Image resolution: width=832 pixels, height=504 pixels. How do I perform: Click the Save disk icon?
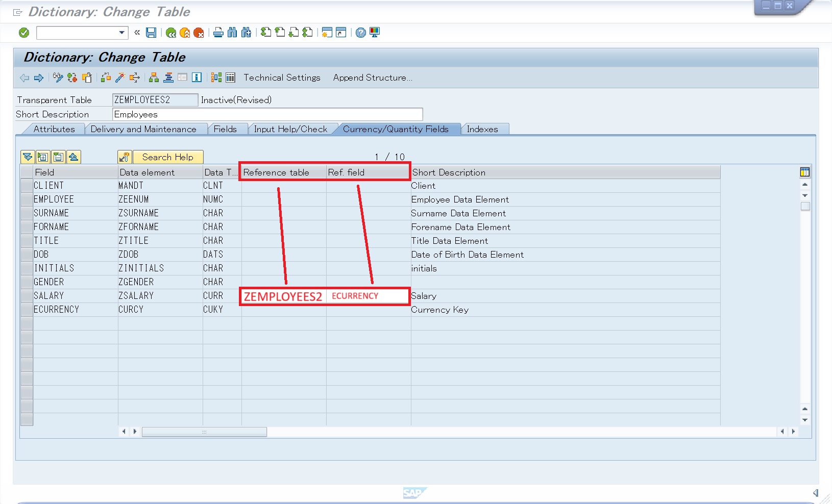[151, 33]
